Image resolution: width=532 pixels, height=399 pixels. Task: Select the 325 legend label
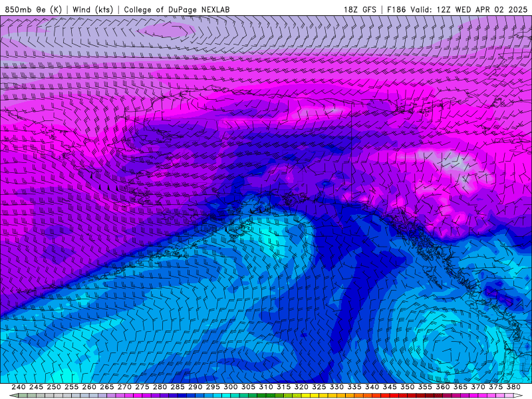click(319, 387)
